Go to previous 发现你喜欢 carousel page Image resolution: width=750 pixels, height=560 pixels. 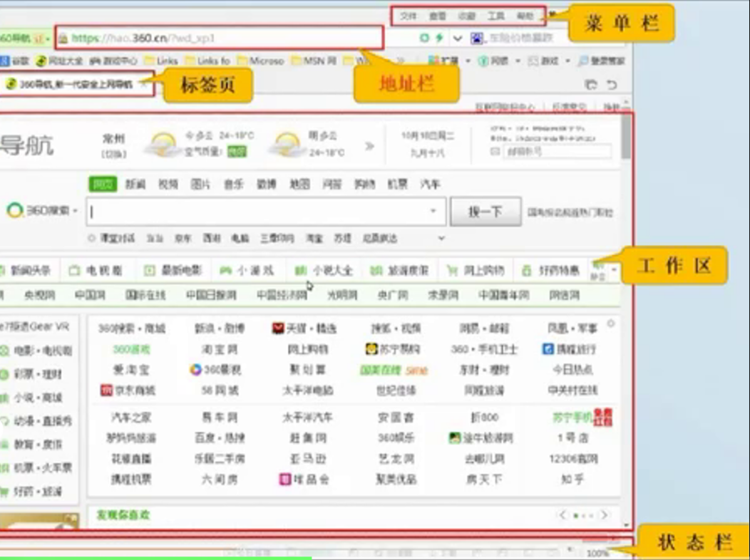(x=562, y=514)
